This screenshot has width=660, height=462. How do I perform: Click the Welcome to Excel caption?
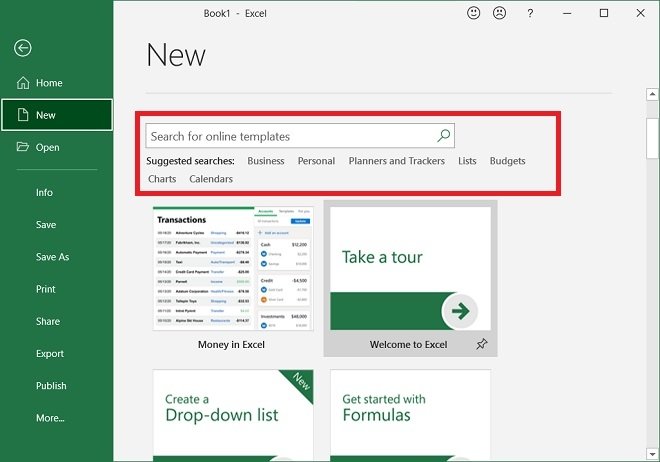[x=408, y=345]
